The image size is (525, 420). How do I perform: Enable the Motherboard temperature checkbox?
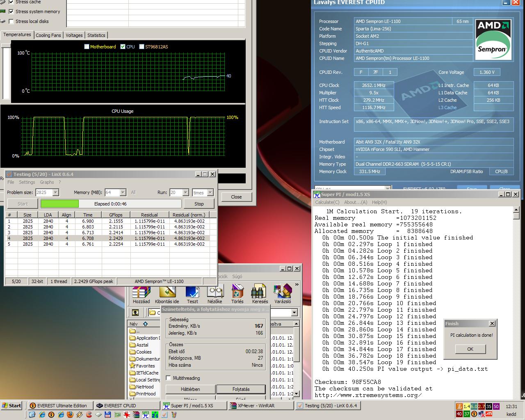87,47
